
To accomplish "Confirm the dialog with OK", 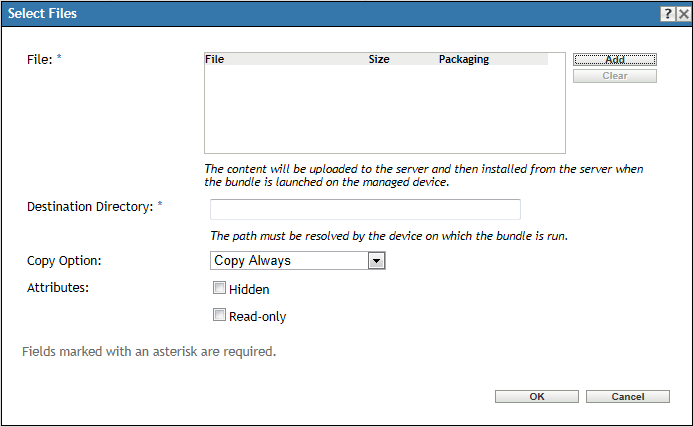I will click(537, 397).
